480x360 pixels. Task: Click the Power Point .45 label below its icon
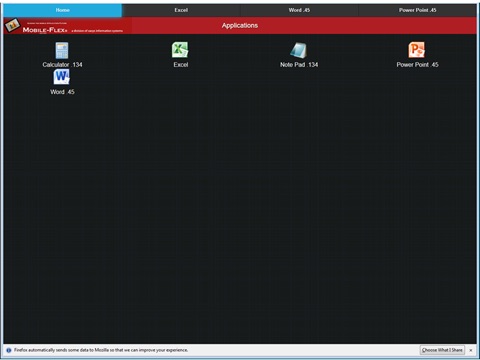click(417, 65)
